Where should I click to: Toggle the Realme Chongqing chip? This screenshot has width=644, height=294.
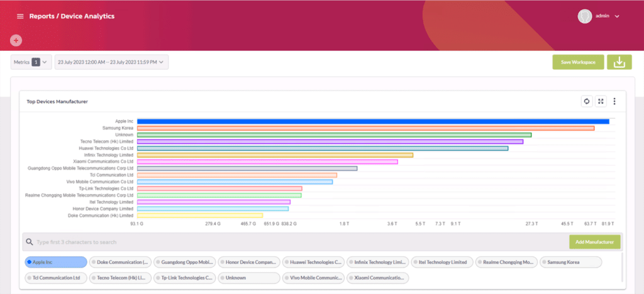[x=506, y=262]
